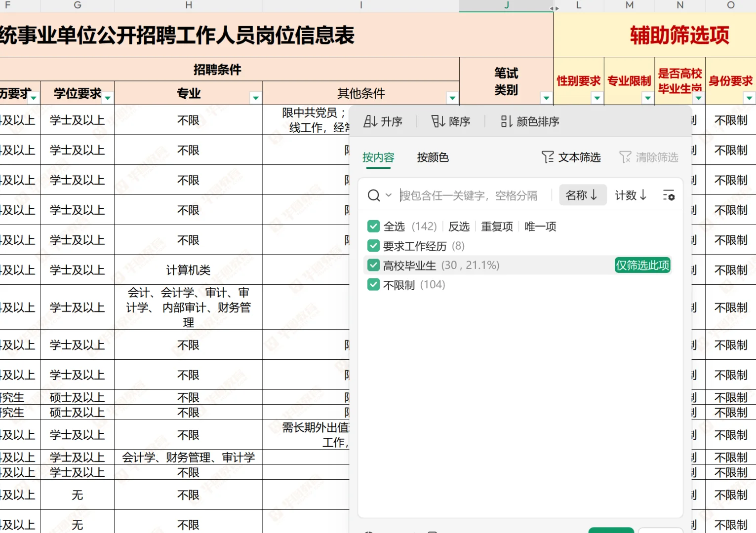Switch to 按颜色 tab
Viewport: 756px width, 533px height.
click(x=433, y=157)
